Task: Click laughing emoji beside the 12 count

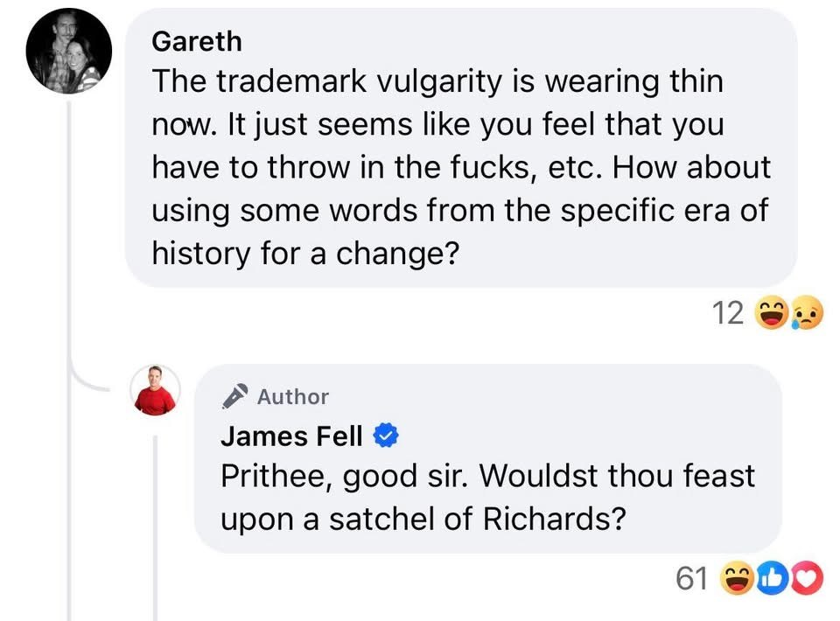Action: [769, 312]
